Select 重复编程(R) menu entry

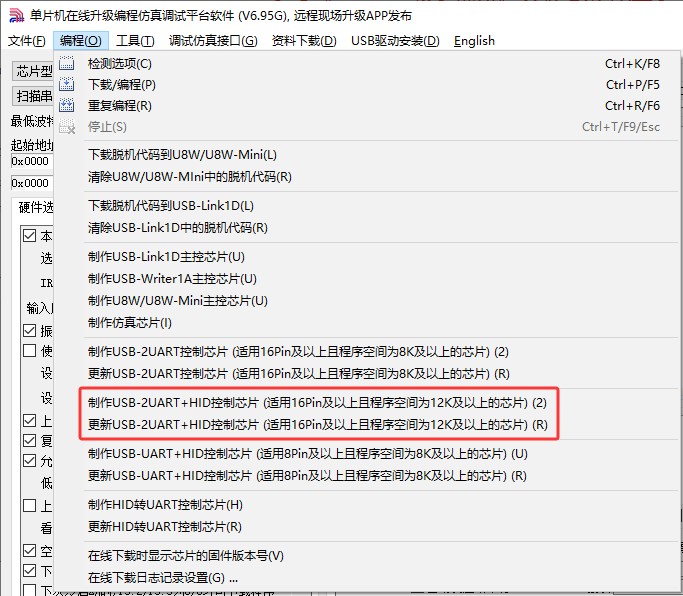pos(368,105)
